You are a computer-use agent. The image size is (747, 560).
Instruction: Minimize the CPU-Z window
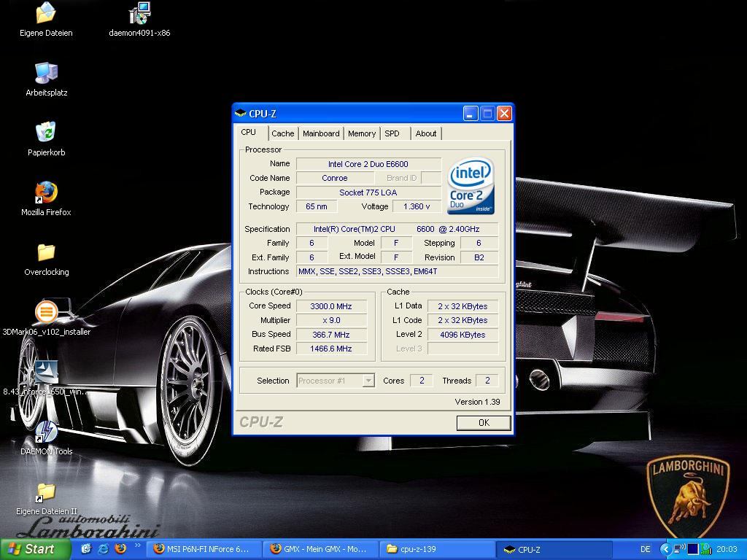[471, 113]
